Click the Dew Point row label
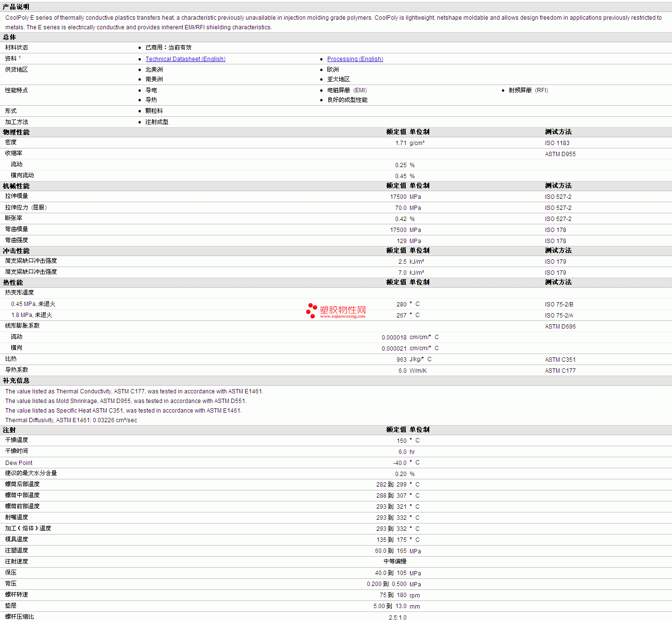The height and width of the screenshot is (622, 672). (x=19, y=463)
